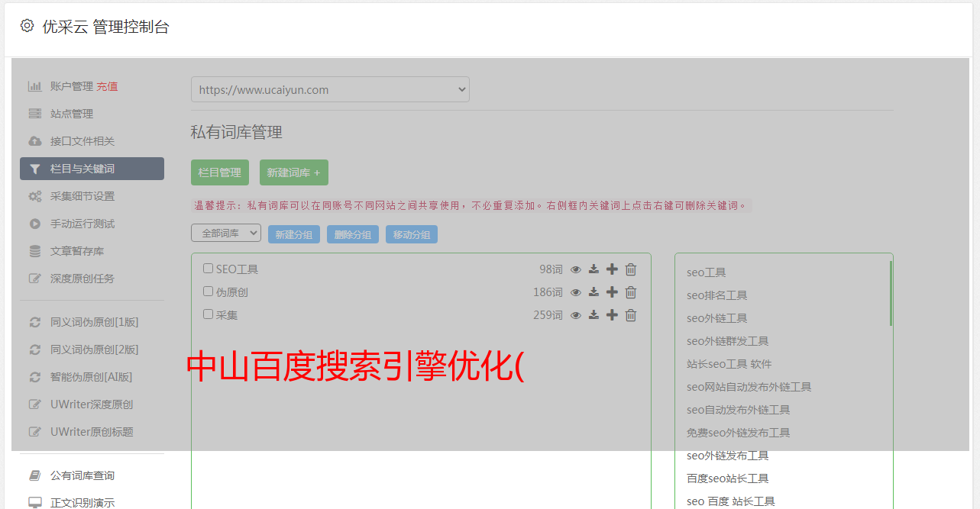Click the edit icon for UWriter原创标题
Image resolution: width=980 pixels, height=509 pixels.
coord(34,432)
